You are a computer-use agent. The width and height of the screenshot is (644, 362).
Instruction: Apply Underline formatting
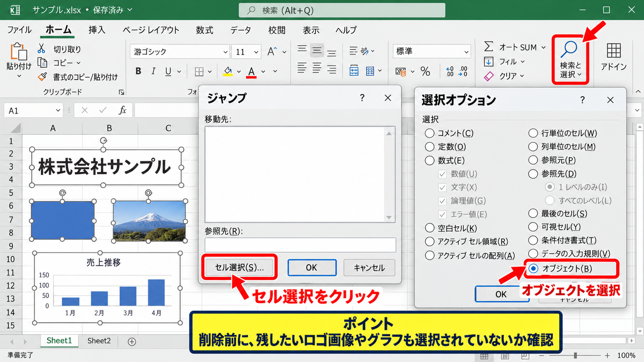pyautogui.click(x=168, y=71)
